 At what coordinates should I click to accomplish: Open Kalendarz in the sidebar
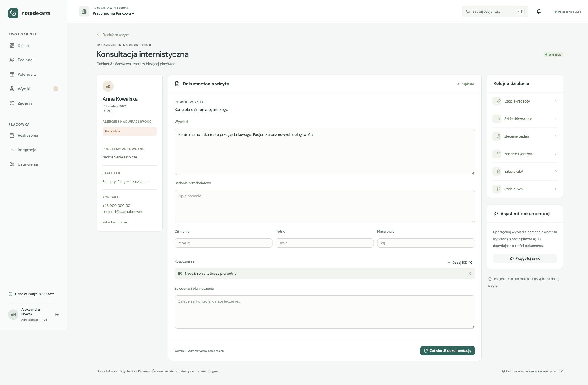click(x=33, y=74)
